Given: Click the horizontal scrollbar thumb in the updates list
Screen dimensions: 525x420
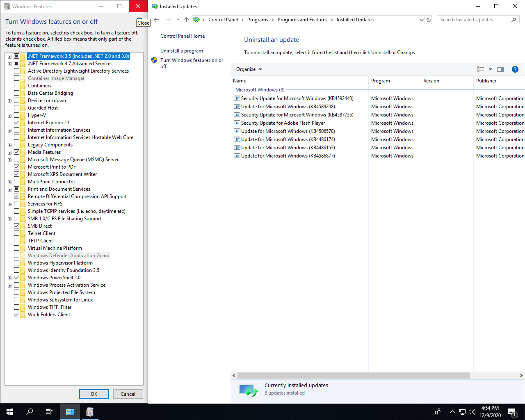Looking at the screenshot, I should (353, 376).
